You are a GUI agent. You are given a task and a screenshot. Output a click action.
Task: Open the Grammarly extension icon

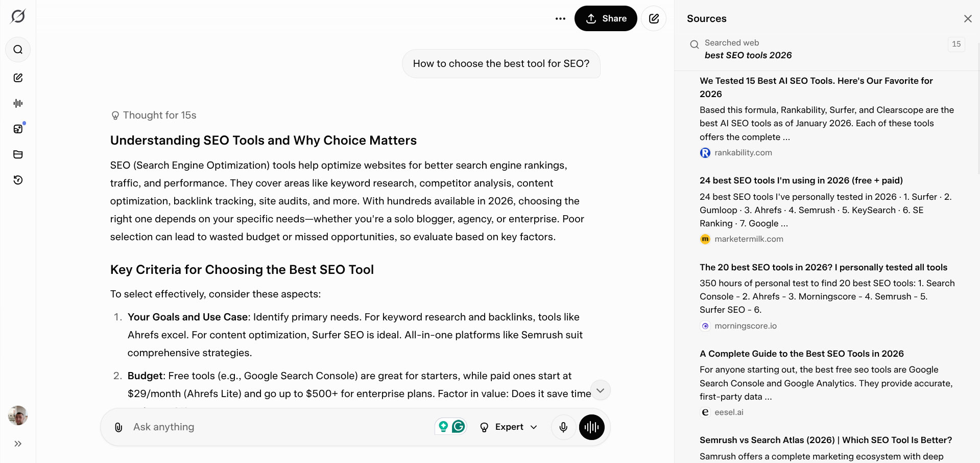click(459, 426)
